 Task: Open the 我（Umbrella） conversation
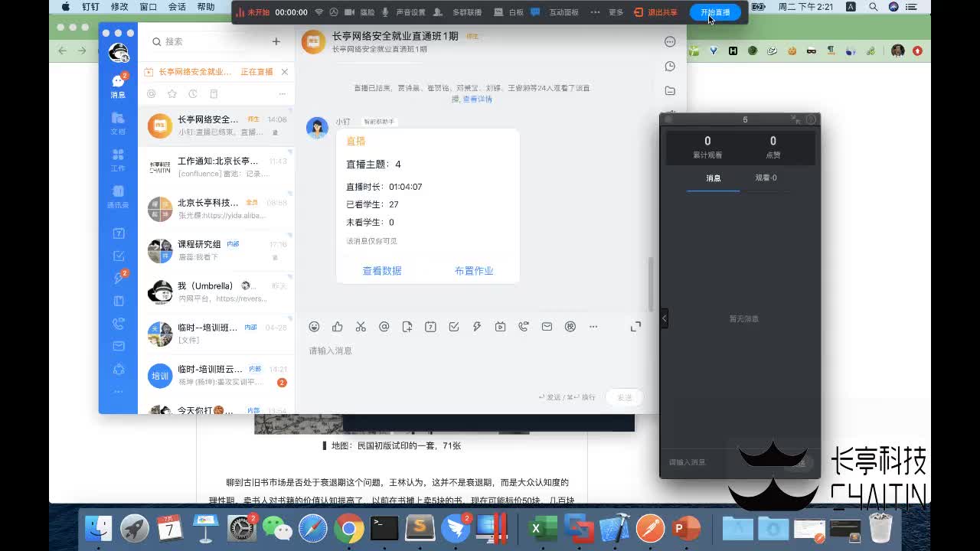pyautogui.click(x=216, y=292)
